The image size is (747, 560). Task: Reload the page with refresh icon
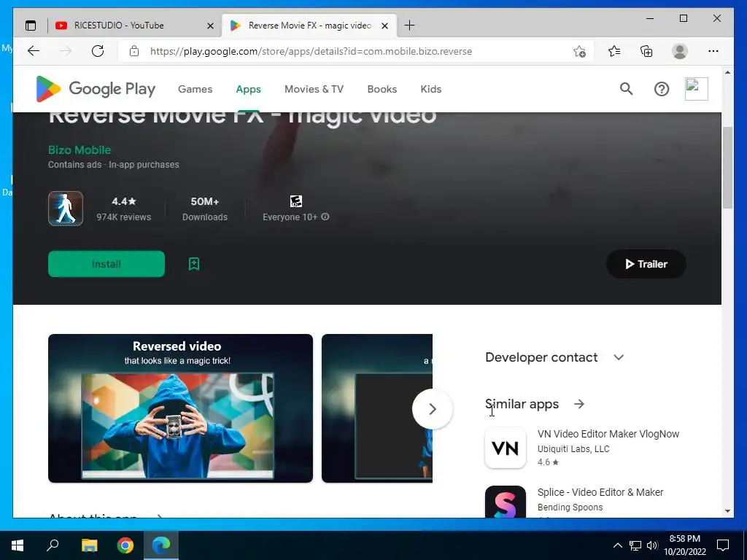click(98, 51)
